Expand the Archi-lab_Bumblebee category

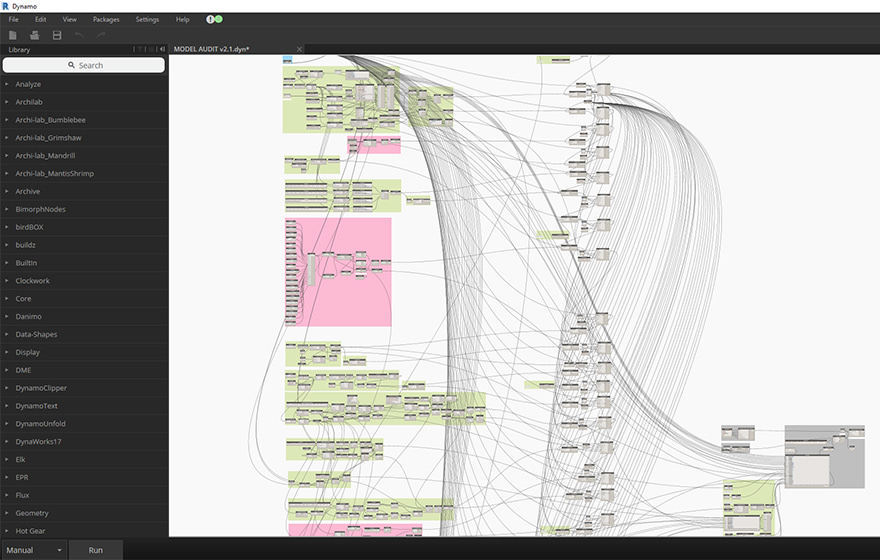coord(84,120)
